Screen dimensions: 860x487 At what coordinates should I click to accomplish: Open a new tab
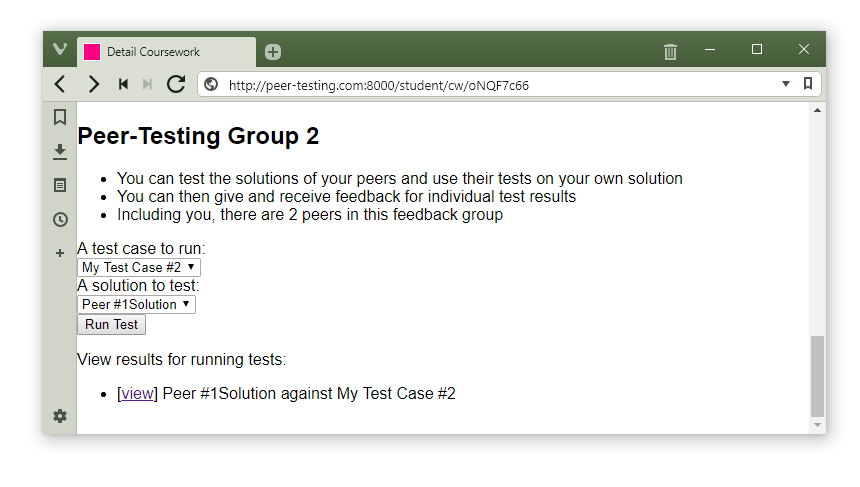(x=273, y=52)
